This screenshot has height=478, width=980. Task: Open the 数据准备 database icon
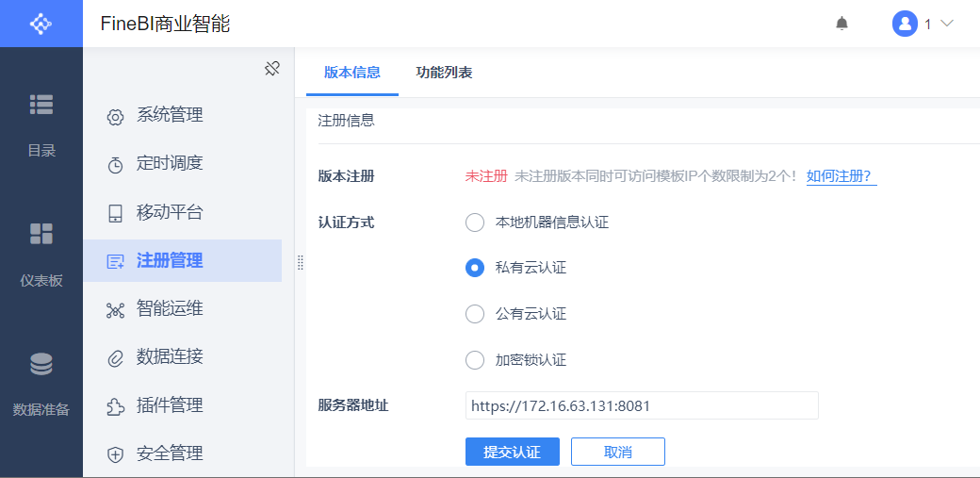(x=41, y=364)
